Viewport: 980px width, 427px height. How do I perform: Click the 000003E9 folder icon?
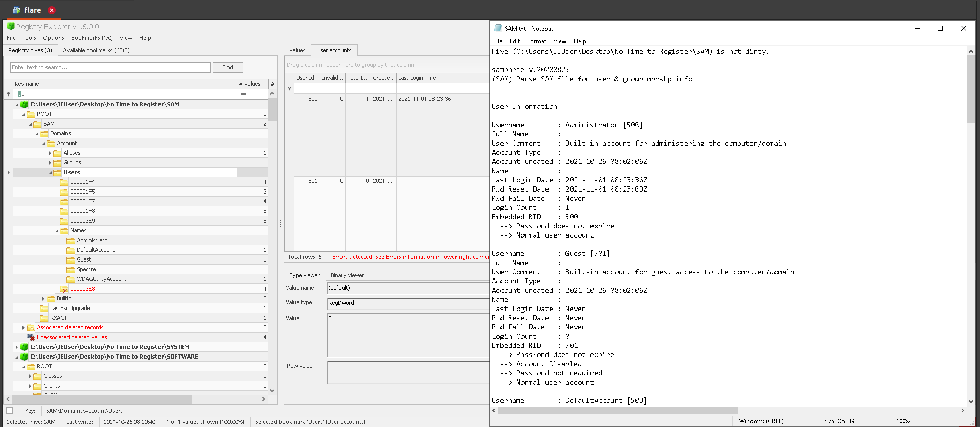[x=64, y=221]
